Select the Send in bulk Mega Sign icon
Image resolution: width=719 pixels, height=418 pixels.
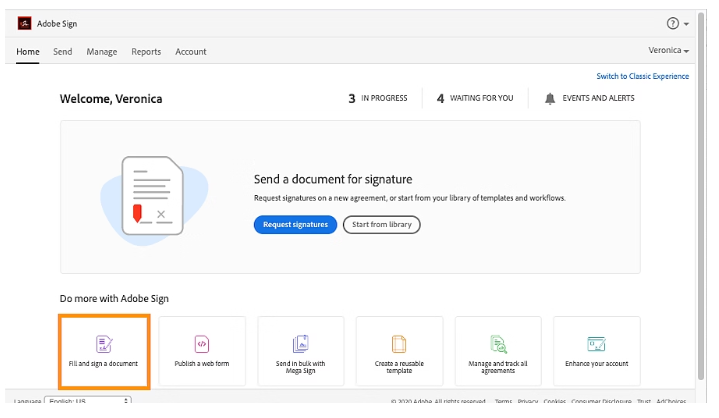coord(300,343)
